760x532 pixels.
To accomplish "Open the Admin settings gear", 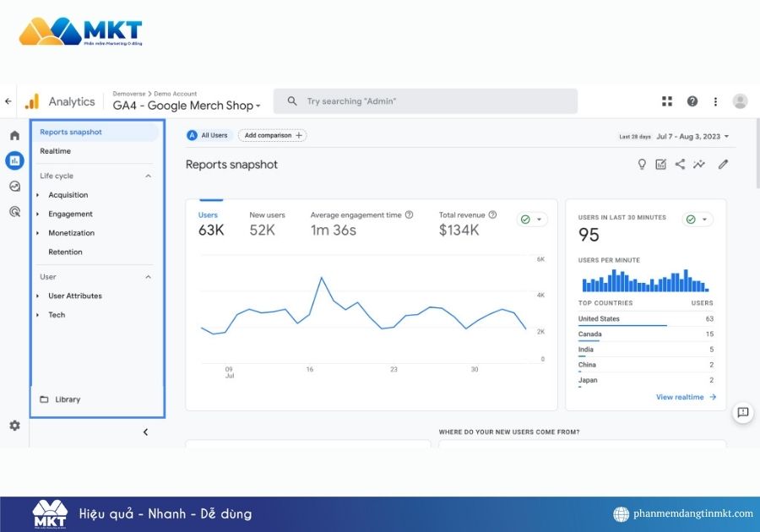I will 14,426.
